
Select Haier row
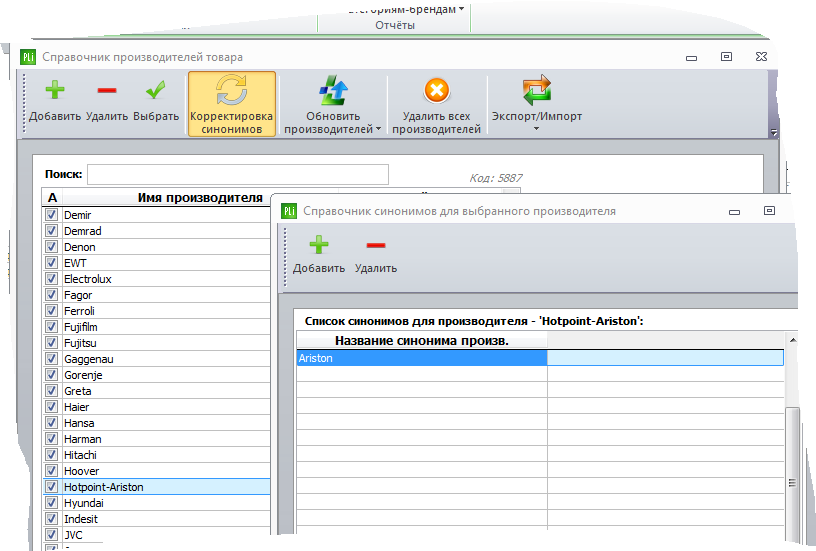click(157, 407)
